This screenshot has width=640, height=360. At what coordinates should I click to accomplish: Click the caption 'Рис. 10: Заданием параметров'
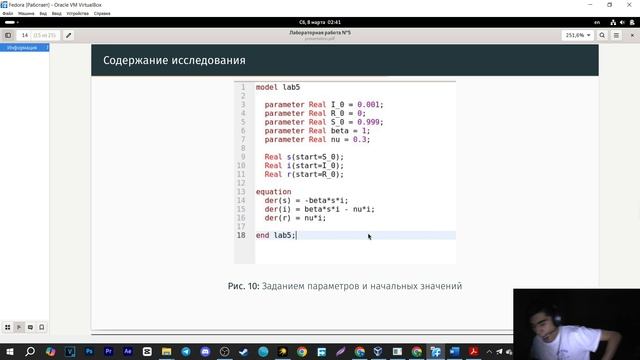[x=345, y=286]
